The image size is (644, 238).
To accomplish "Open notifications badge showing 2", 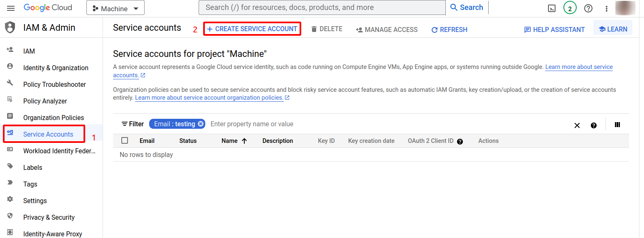I will [570, 8].
